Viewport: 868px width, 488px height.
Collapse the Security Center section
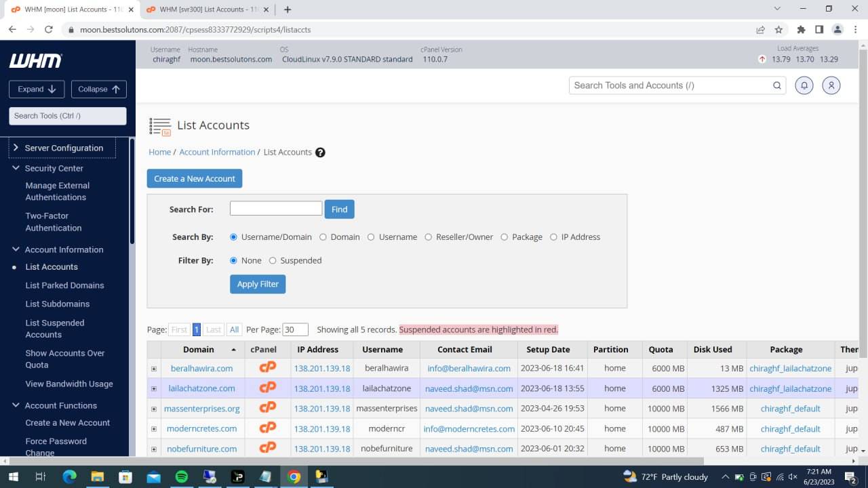[x=16, y=168]
